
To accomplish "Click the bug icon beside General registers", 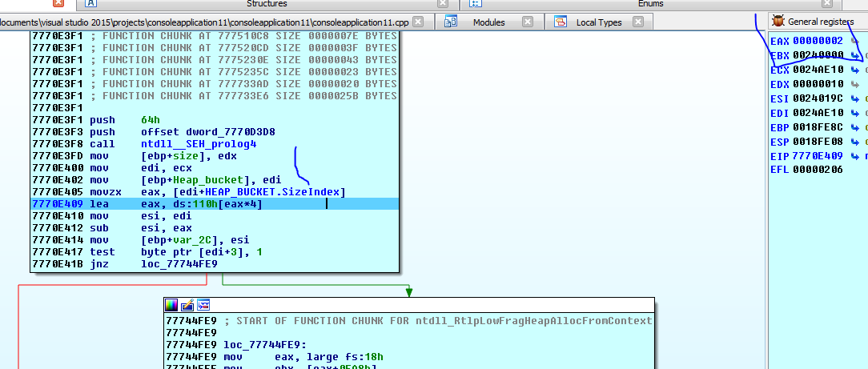I will click(778, 22).
